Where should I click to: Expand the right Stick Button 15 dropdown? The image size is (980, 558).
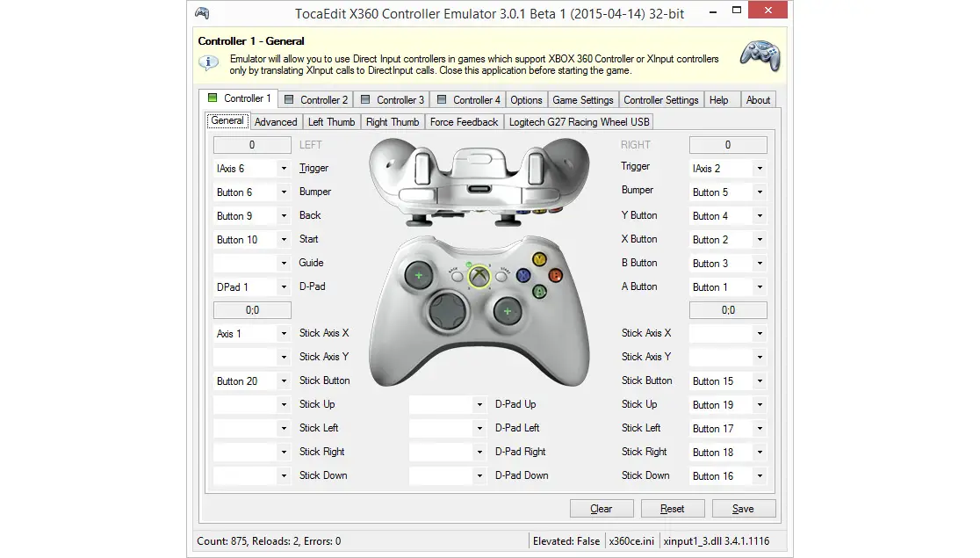(760, 381)
